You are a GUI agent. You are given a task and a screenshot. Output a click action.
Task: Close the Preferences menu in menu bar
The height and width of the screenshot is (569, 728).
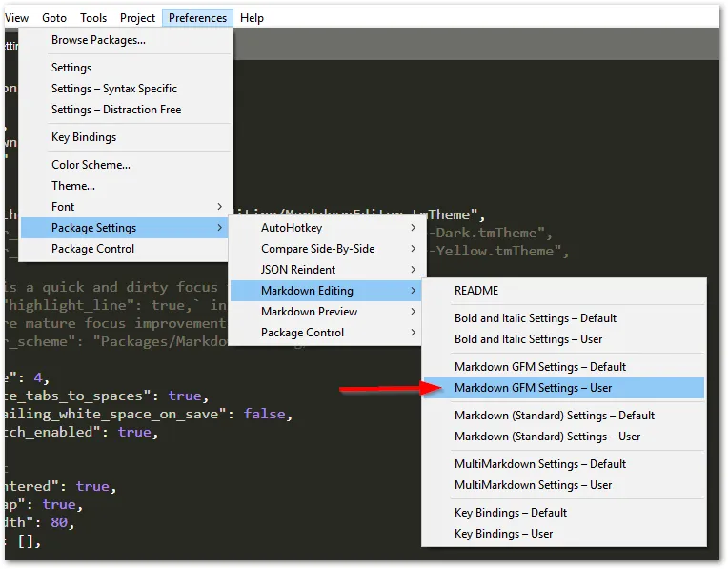pos(198,18)
